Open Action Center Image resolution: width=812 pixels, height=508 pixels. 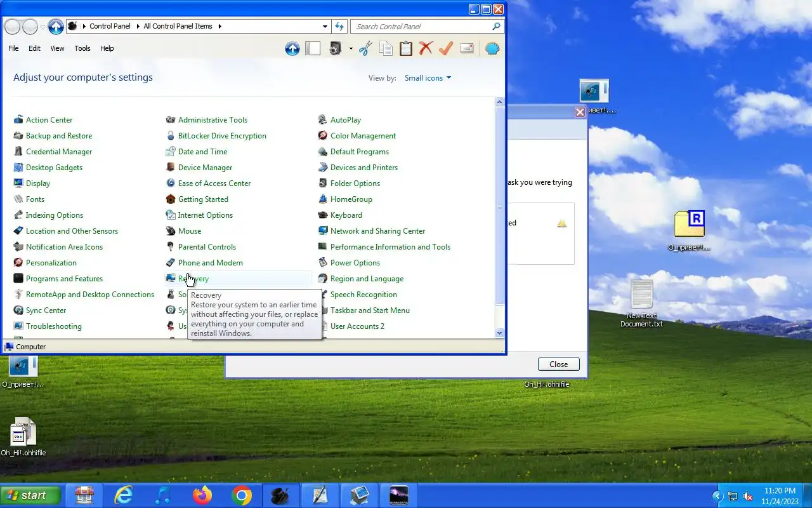[x=49, y=120]
